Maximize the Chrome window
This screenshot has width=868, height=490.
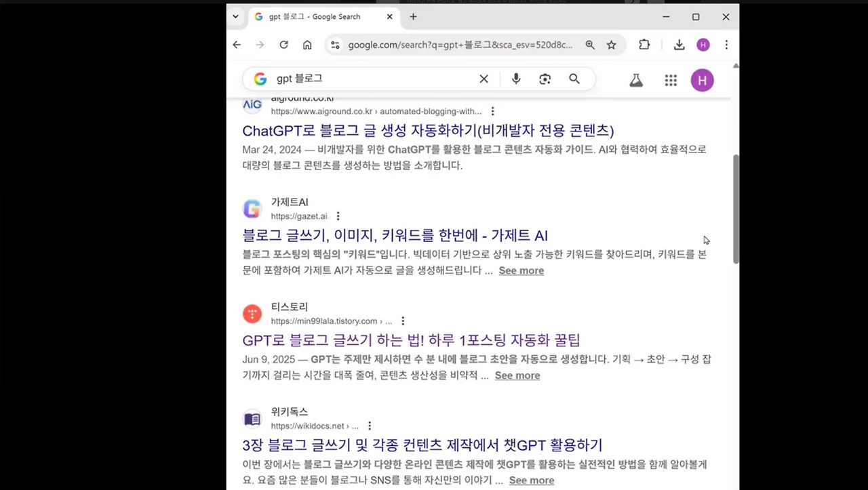696,17
